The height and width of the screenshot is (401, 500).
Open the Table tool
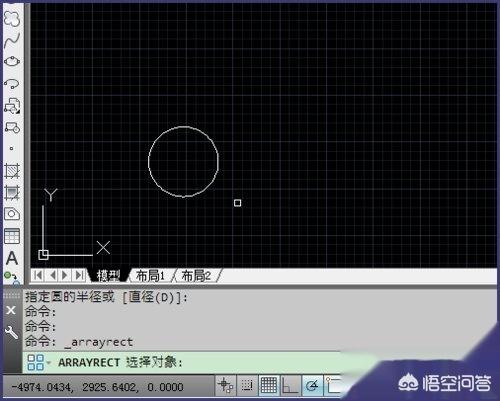click(x=12, y=236)
